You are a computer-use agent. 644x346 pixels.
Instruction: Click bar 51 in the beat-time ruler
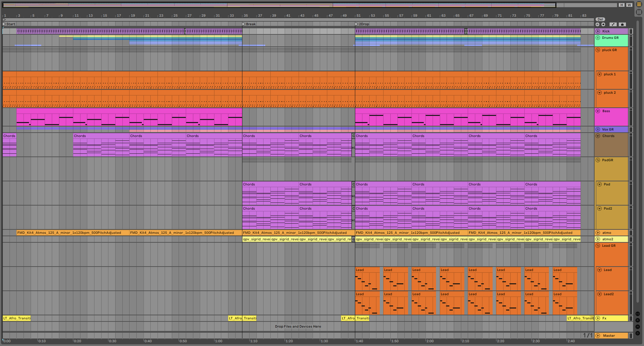(359, 16)
